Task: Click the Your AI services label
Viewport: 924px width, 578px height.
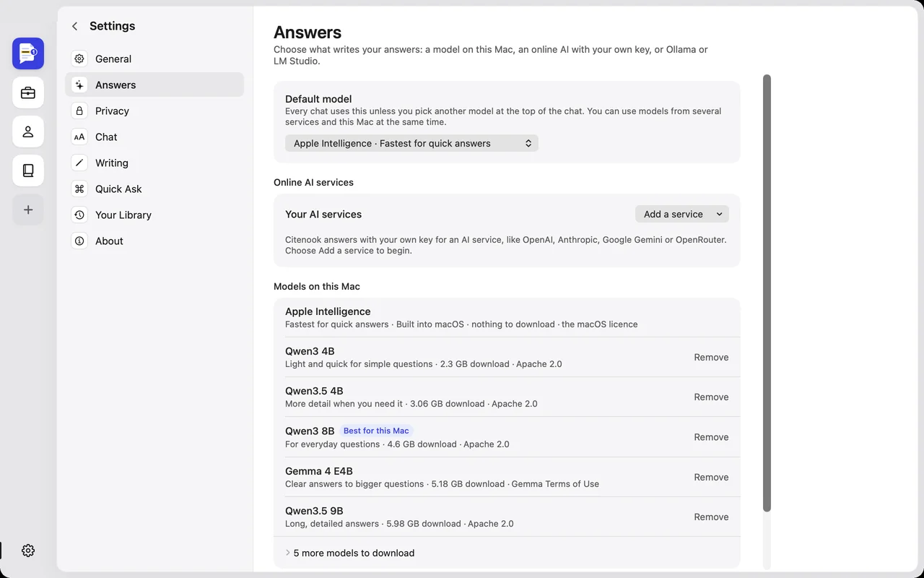Action: point(323,214)
